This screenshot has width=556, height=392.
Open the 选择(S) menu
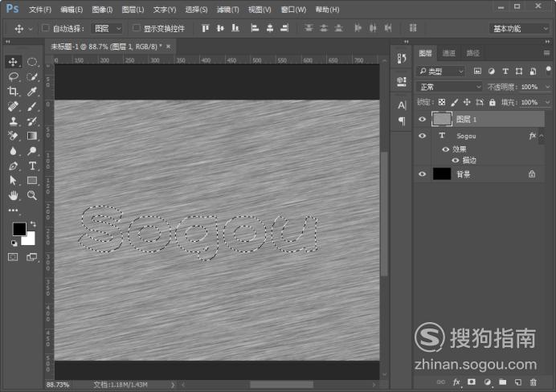point(196,10)
